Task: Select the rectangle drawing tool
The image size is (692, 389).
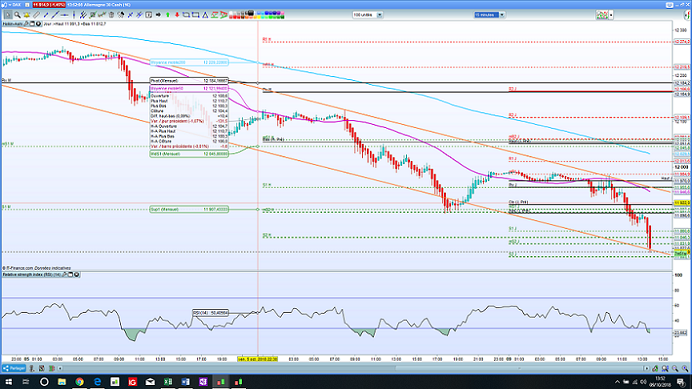Action: click(x=196, y=15)
